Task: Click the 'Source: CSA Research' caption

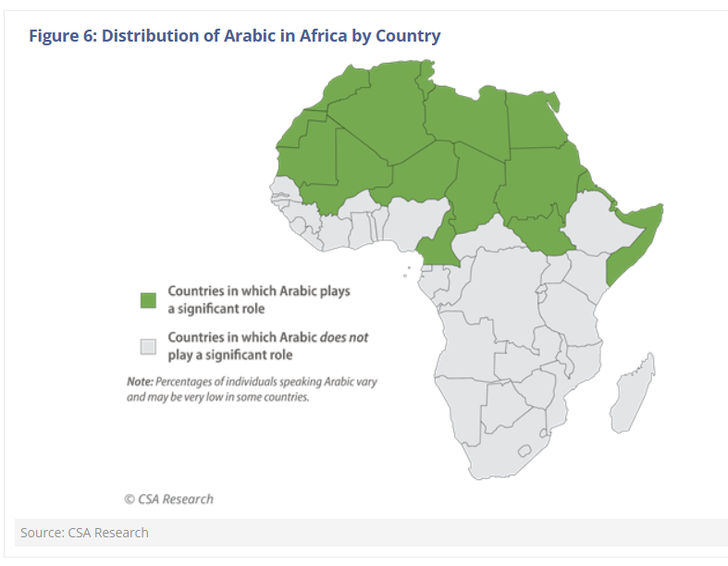Action: (84, 533)
